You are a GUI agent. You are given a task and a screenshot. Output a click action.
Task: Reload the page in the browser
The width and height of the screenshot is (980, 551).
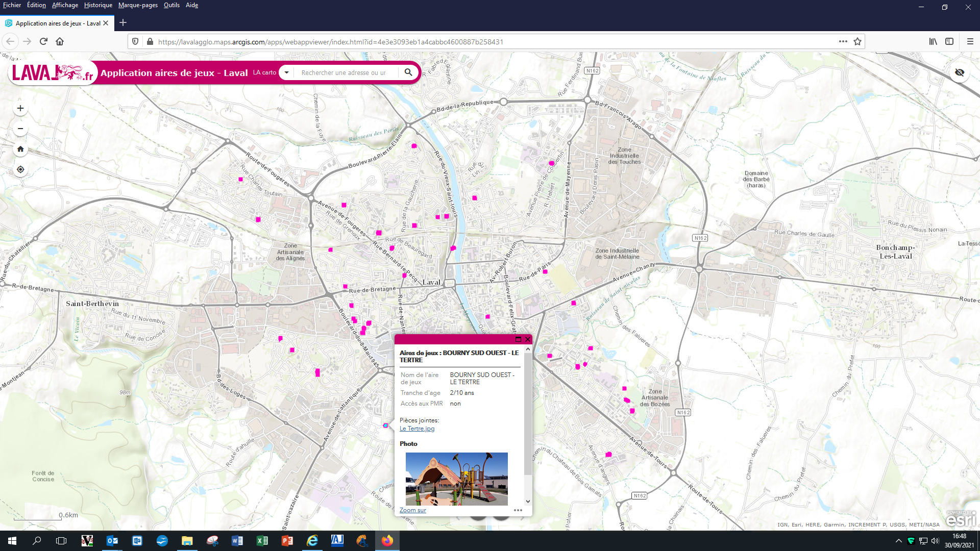(43, 41)
